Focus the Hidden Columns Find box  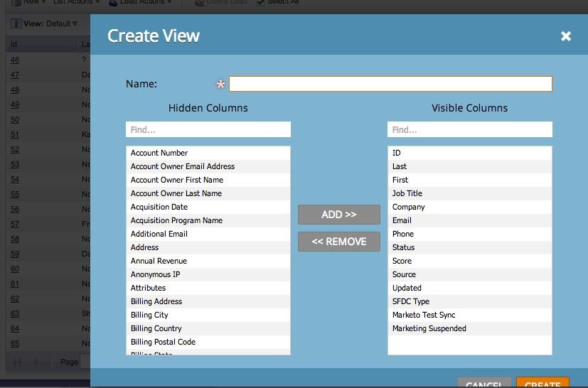(208, 130)
